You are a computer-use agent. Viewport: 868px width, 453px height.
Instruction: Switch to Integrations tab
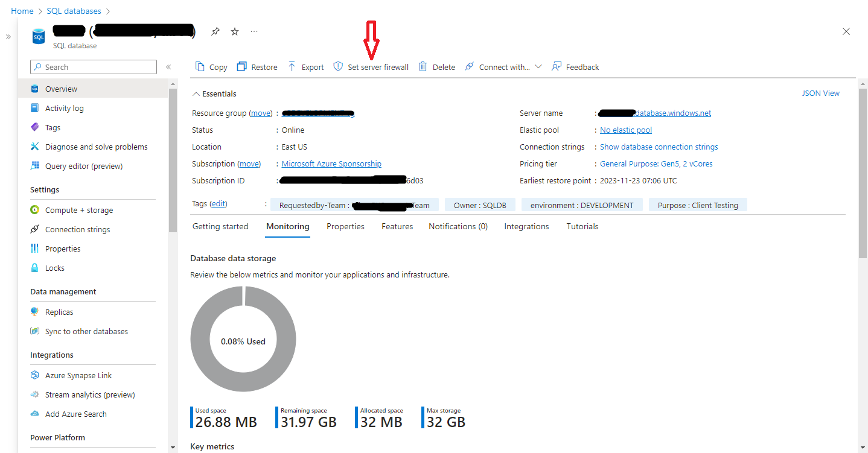(x=526, y=226)
